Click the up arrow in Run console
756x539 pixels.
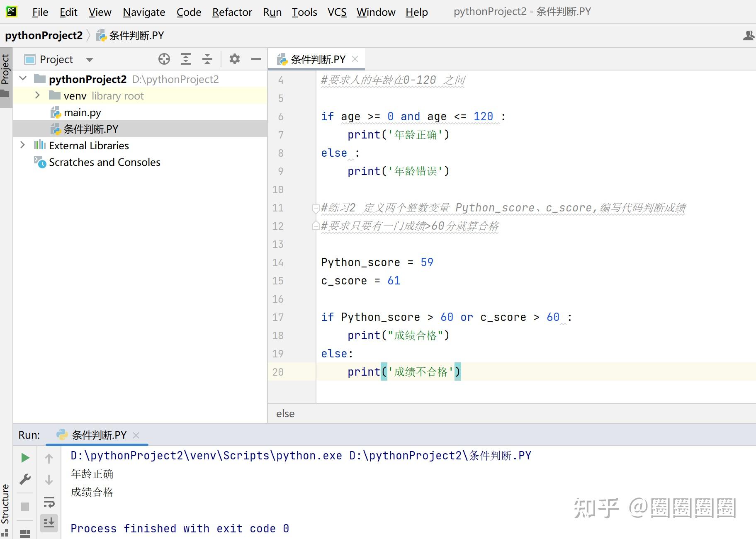click(49, 458)
